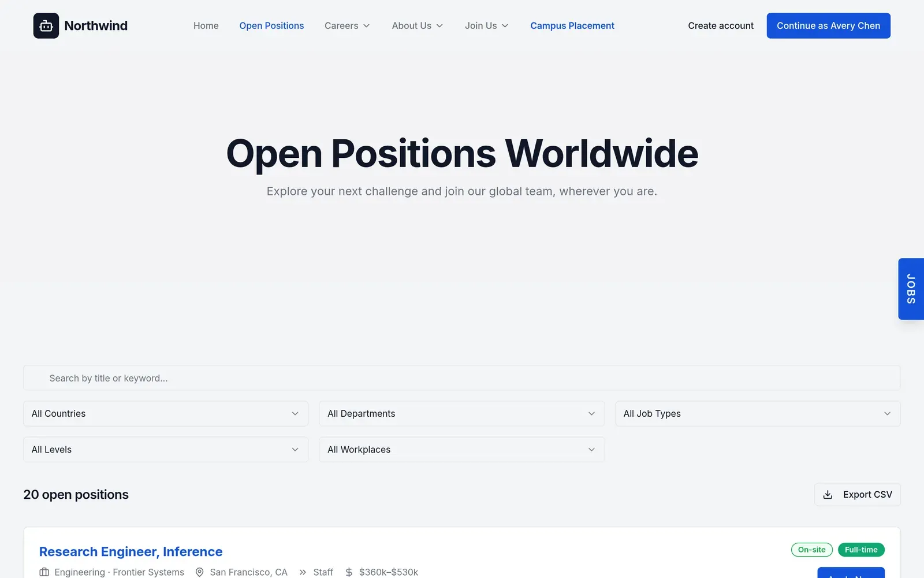Open the All Workplaces dropdown
Image resolution: width=924 pixels, height=578 pixels.
[x=461, y=450]
